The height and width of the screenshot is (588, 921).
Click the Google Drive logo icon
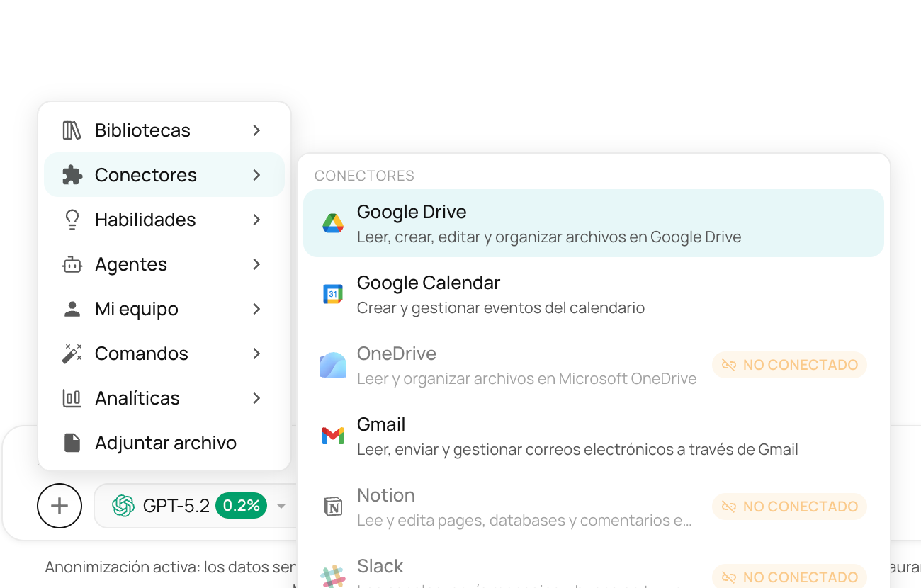333,223
